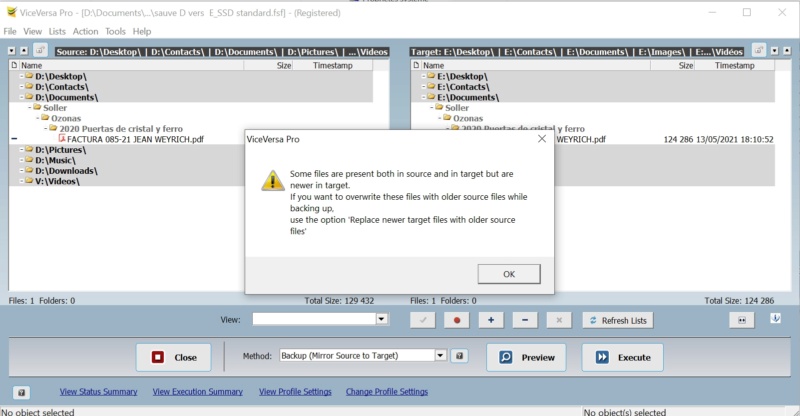Open the Method dropdown showing Backup mirror
Screen dimensions: 800x416
pyautogui.click(x=440, y=355)
